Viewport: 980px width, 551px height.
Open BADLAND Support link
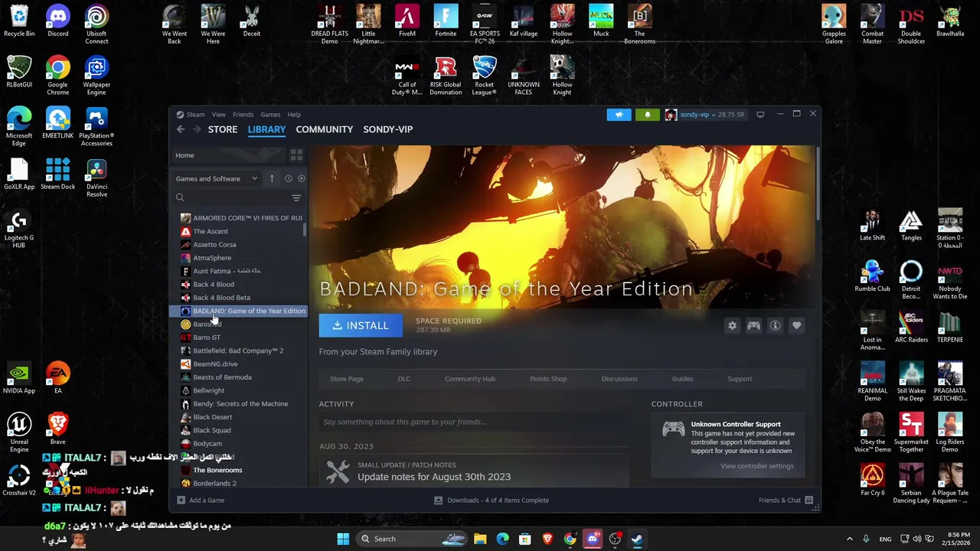[740, 379]
